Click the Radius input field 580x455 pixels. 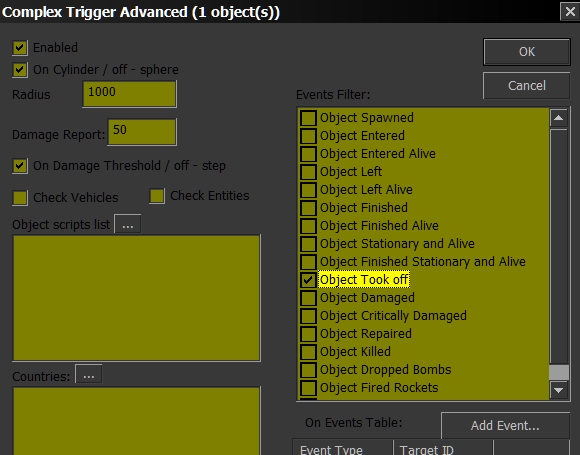129,94
